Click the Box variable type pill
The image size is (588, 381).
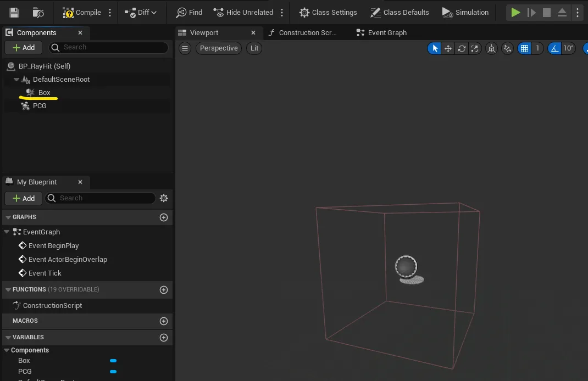tap(113, 361)
